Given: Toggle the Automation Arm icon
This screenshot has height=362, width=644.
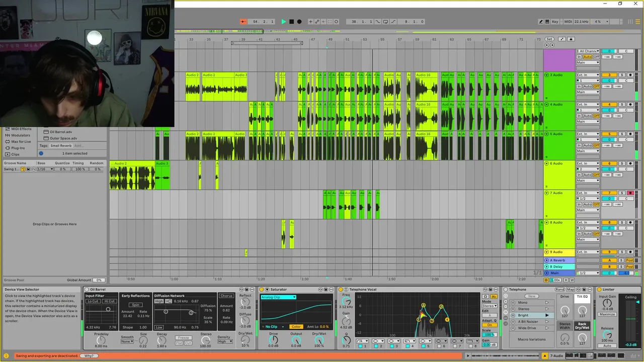Looking at the screenshot, I should [317, 22].
